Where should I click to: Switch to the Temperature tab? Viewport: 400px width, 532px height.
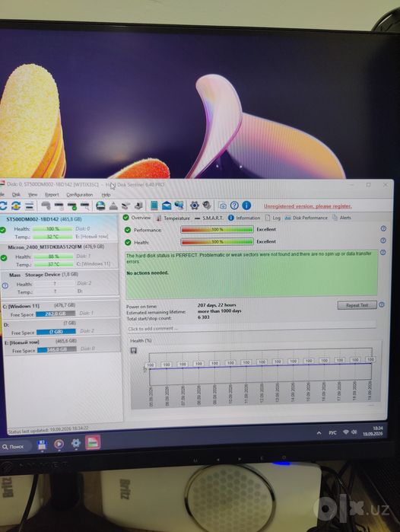click(x=173, y=218)
